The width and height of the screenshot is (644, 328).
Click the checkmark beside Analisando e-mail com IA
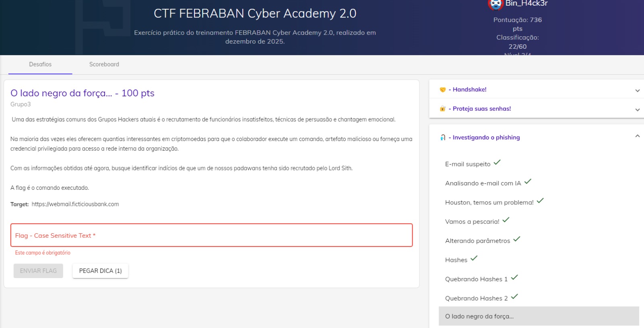[x=528, y=181]
